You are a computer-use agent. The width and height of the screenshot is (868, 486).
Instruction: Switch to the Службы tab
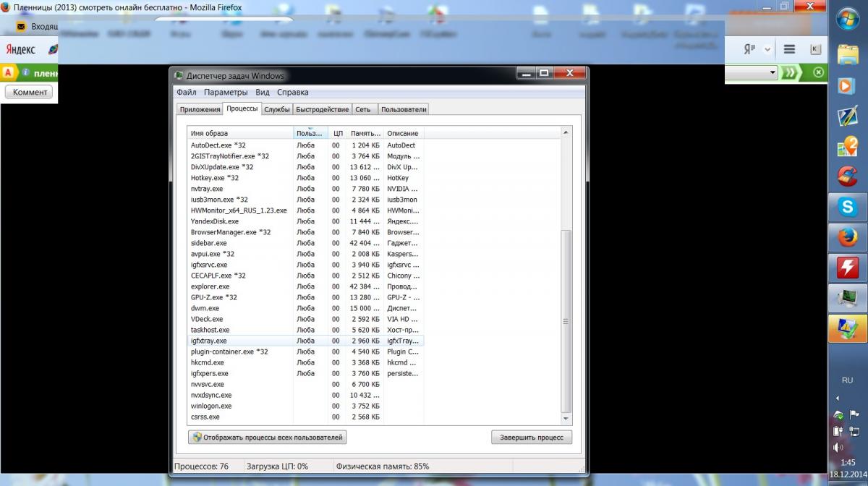tap(277, 109)
